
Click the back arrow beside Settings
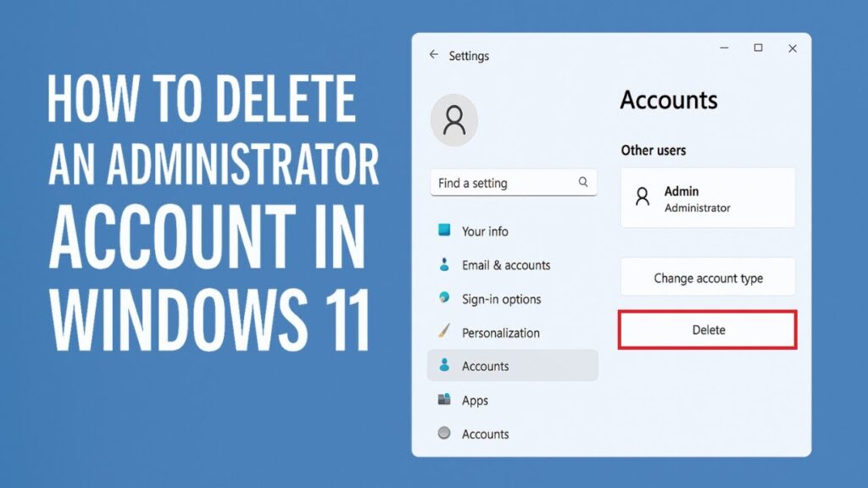click(x=434, y=55)
